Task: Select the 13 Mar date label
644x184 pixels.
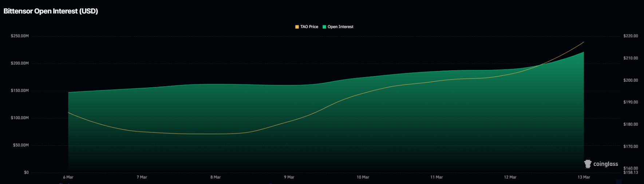Action: click(x=584, y=177)
